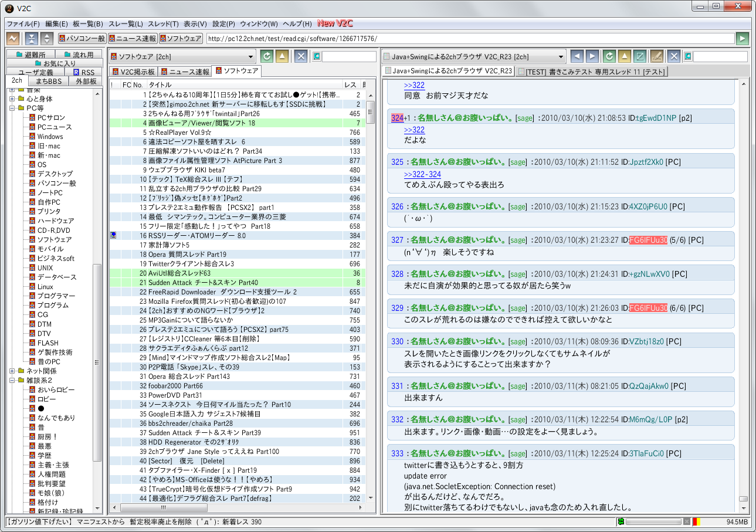
Task: Close the thread tab with the X icon
Action: pyautogui.click(x=674, y=56)
